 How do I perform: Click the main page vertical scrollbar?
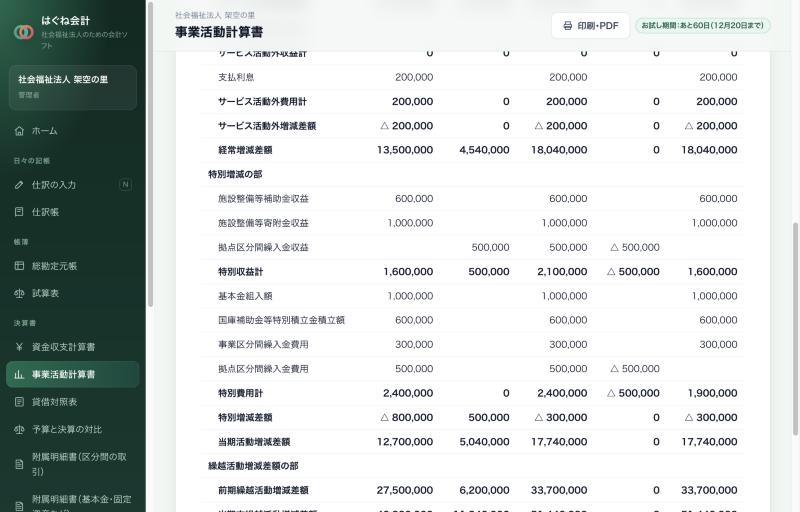795,329
